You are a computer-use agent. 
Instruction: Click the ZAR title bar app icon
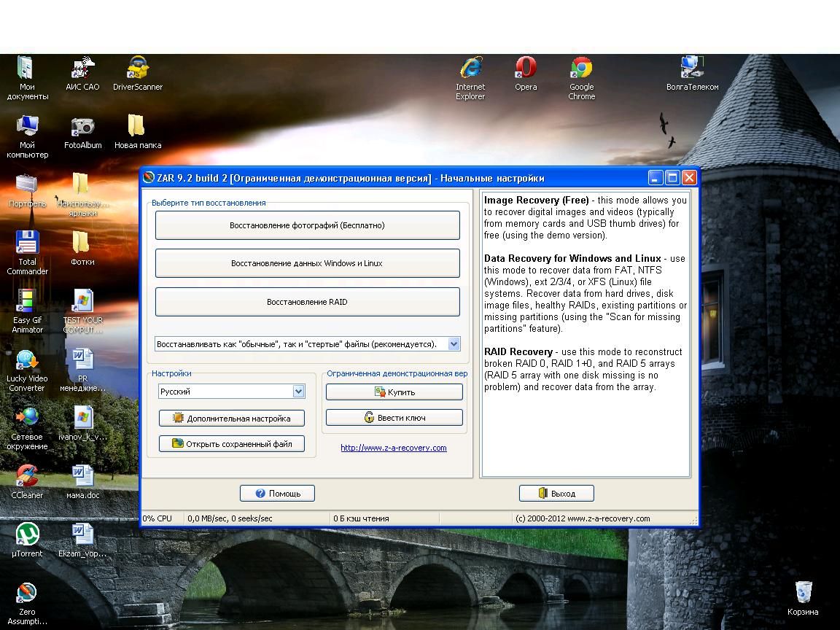click(x=149, y=177)
